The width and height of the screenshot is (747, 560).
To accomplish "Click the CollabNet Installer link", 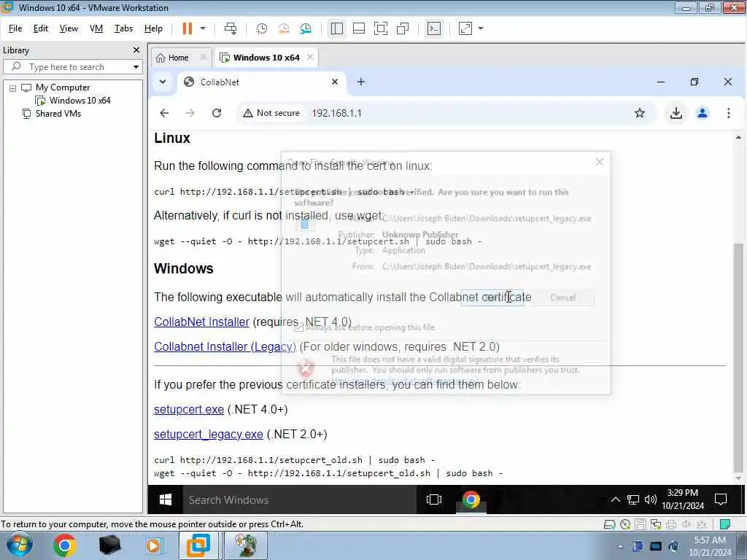I will 201,322.
